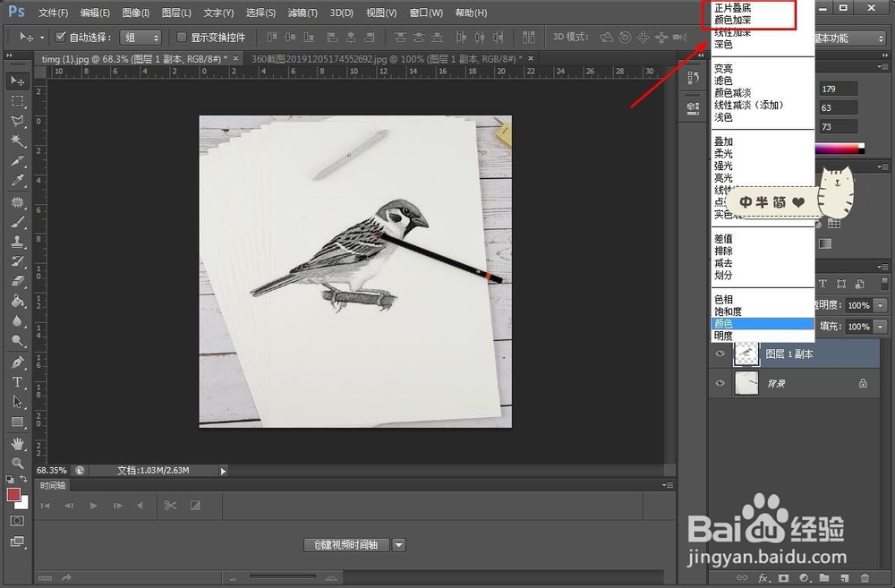Click the zoom percentage field 68.35%
This screenshot has width=895, height=588.
tap(51, 471)
